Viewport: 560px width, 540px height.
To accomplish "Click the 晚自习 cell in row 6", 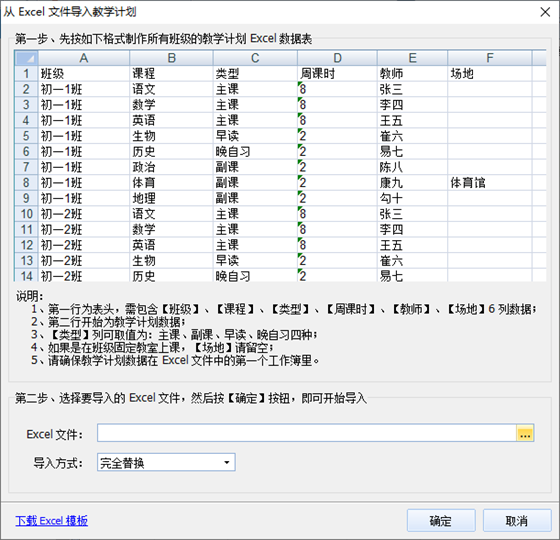I will [x=255, y=151].
